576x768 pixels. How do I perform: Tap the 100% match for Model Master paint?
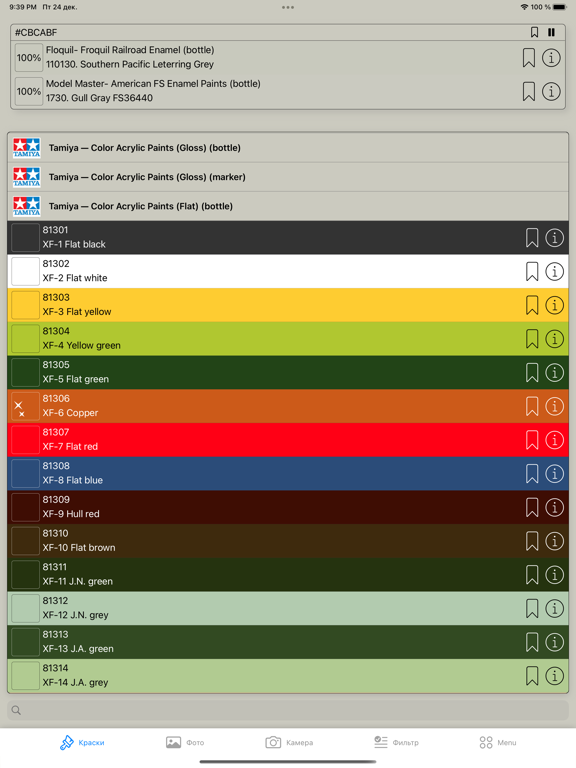point(29,92)
